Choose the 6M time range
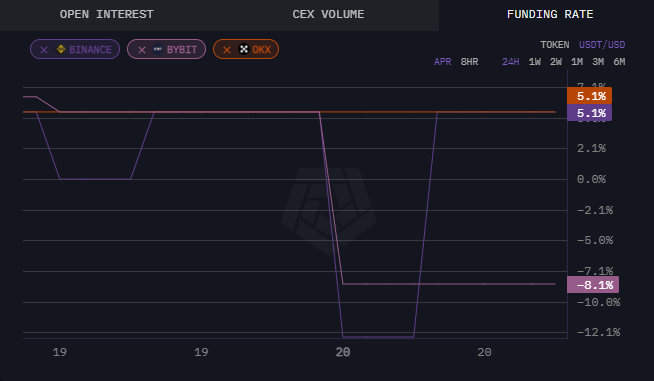 pos(619,62)
